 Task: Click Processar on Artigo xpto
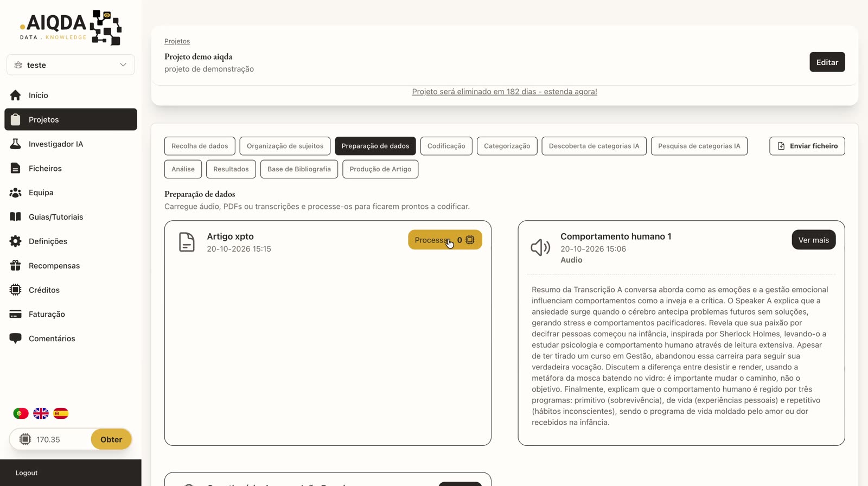click(x=445, y=240)
